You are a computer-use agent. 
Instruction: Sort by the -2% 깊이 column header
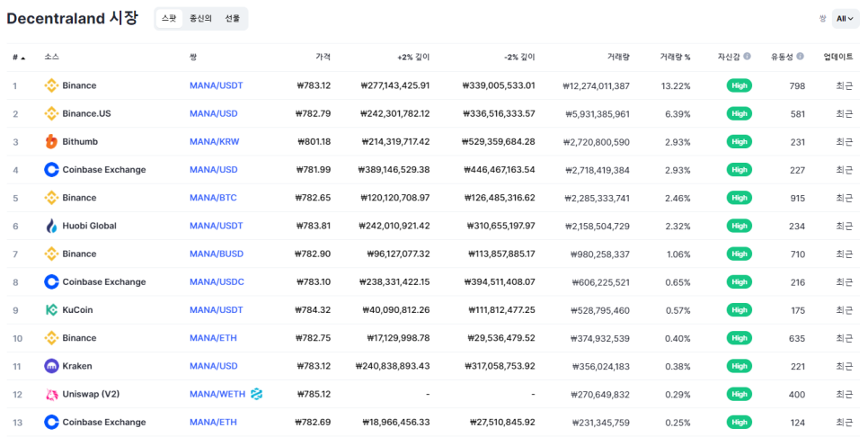519,57
